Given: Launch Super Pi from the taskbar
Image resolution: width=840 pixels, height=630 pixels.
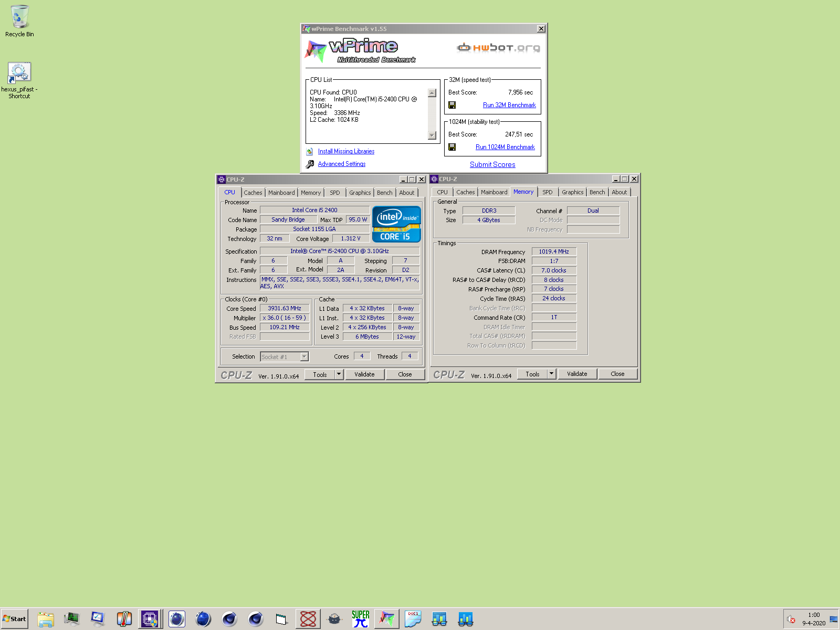Looking at the screenshot, I should [361, 619].
